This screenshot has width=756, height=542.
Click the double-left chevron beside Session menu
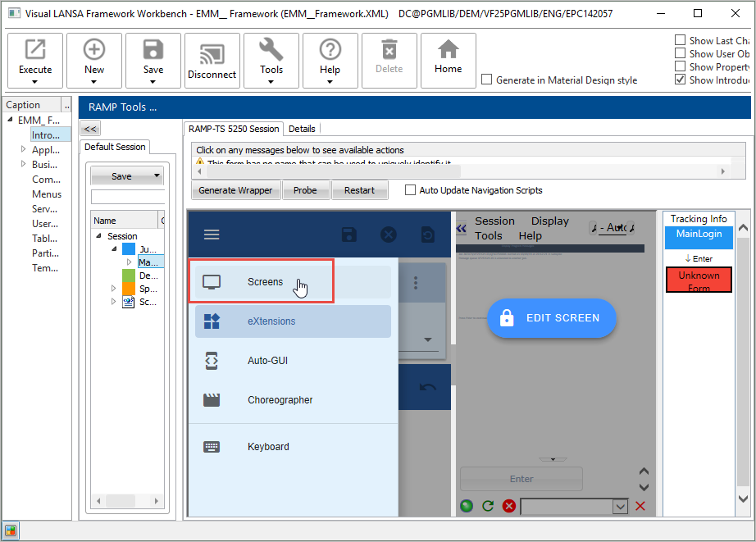tap(462, 228)
